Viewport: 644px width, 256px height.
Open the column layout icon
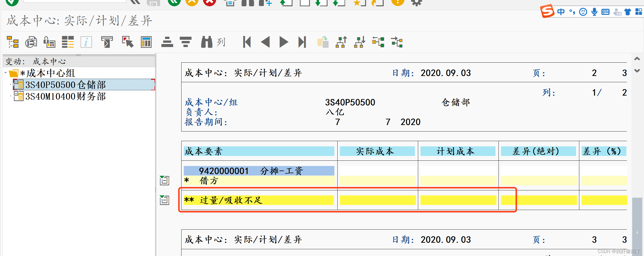pyautogui.click(x=146, y=42)
